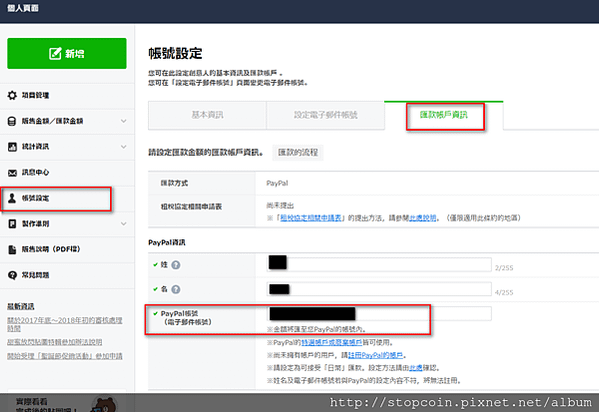
Task: Show help tooltip beside 姓 field
Action: click(x=176, y=265)
